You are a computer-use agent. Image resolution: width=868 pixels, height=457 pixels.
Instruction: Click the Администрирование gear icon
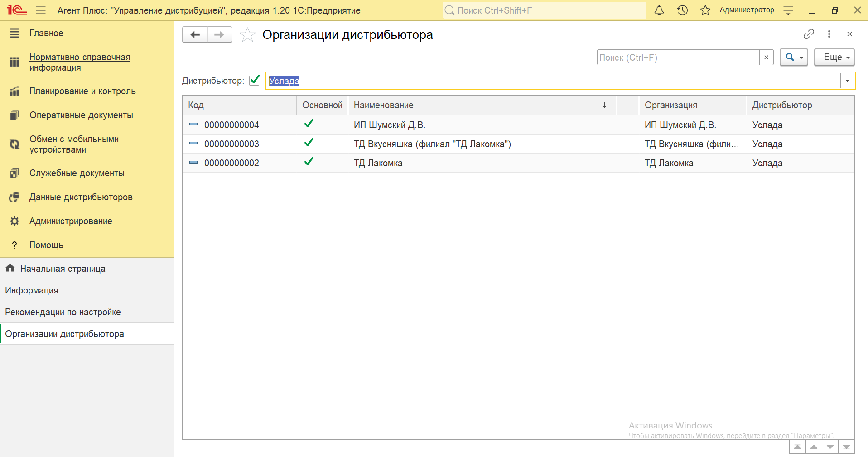pyautogui.click(x=14, y=221)
